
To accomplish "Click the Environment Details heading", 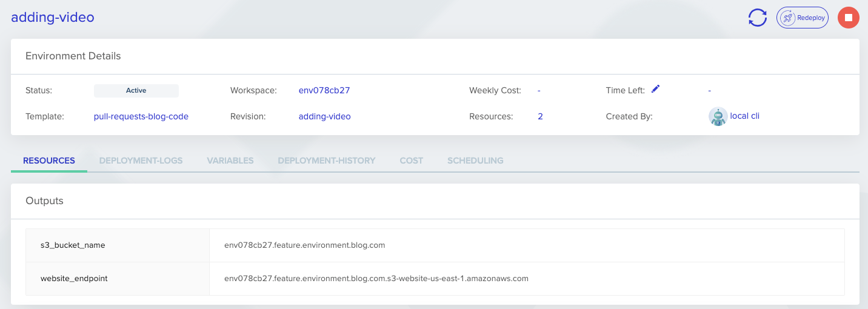I will 73,56.
